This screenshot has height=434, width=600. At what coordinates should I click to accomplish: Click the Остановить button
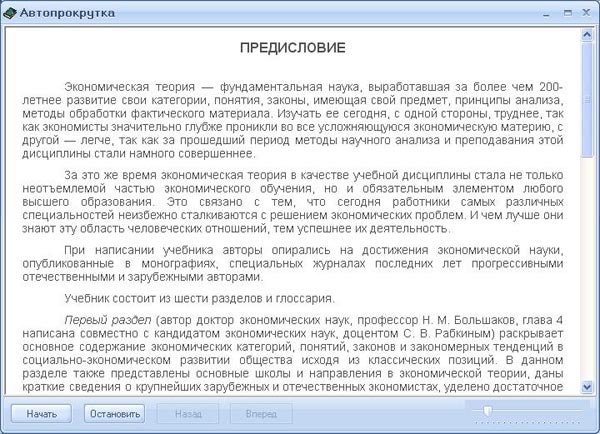114,414
